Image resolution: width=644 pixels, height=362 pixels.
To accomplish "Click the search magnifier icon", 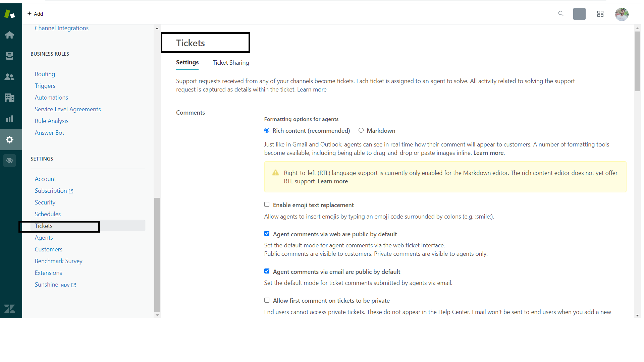I will tap(560, 14).
